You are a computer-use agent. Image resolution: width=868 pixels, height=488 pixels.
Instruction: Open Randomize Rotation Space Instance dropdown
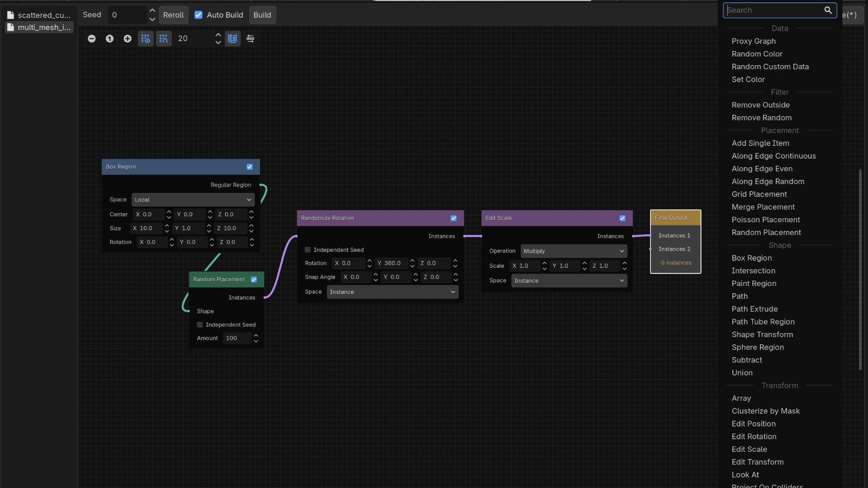click(x=392, y=292)
